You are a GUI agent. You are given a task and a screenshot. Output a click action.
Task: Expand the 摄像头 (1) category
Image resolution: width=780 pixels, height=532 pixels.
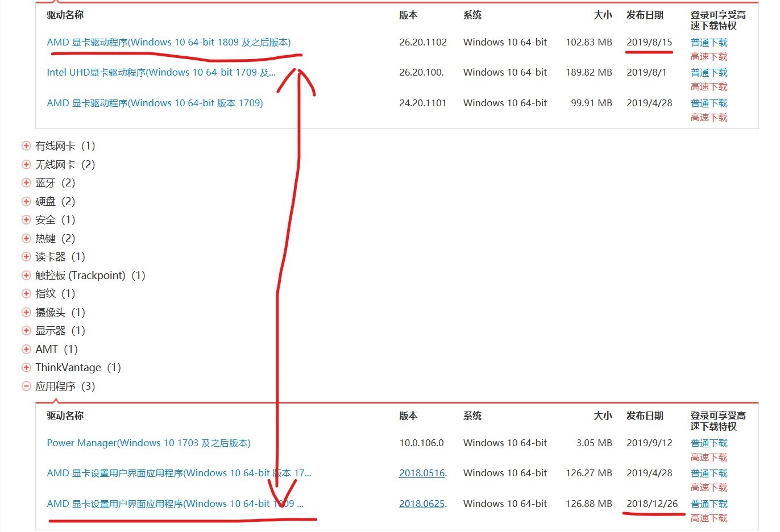[26, 313]
